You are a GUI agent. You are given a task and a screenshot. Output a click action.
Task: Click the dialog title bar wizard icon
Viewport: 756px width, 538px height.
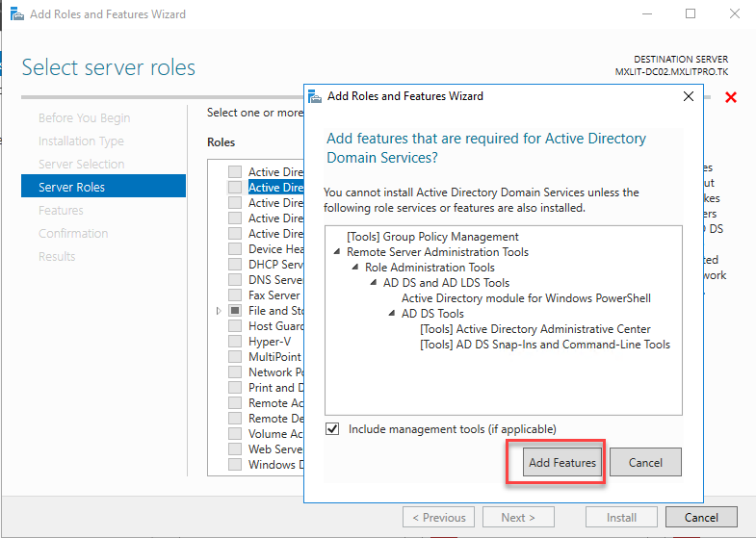tap(315, 96)
